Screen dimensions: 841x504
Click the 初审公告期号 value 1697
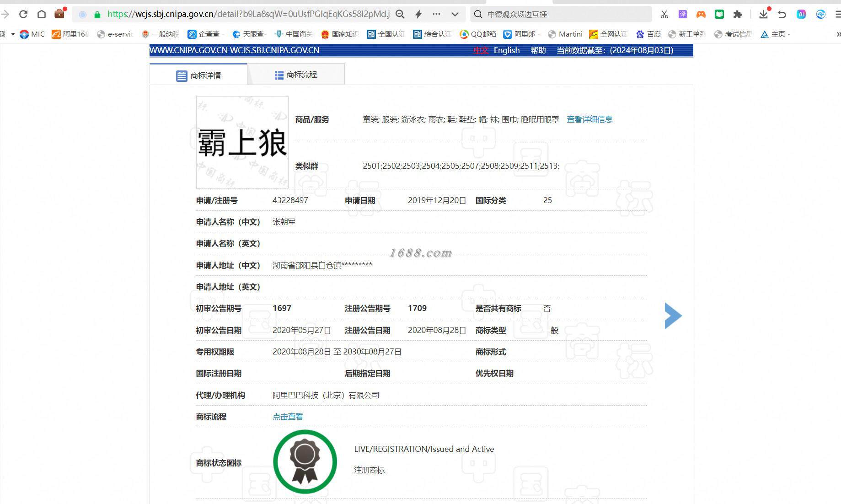click(x=282, y=308)
